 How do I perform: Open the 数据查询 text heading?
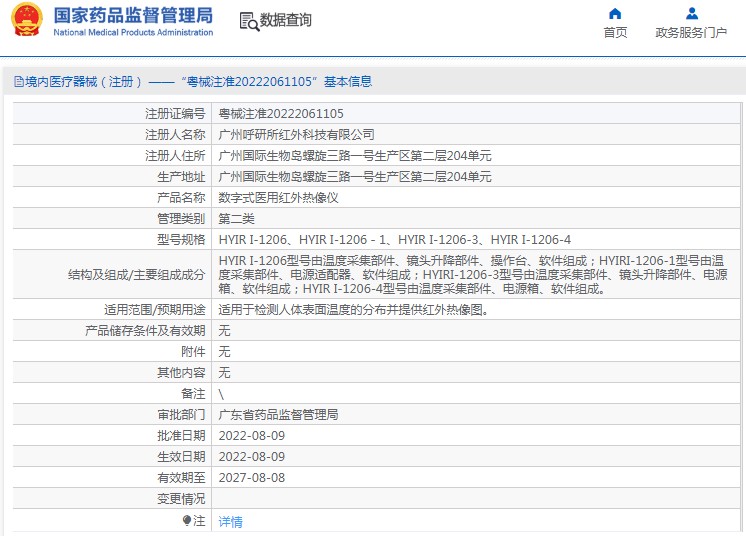pyautogui.click(x=286, y=21)
